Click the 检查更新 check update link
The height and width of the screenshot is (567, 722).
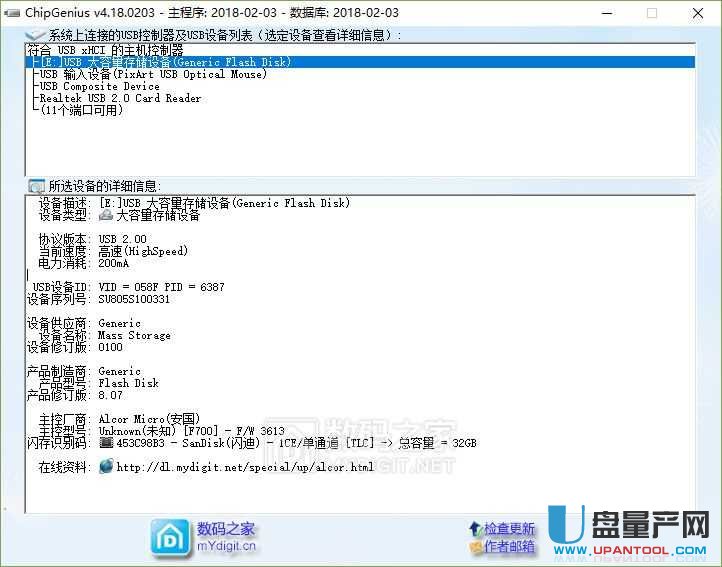pyautogui.click(x=509, y=528)
